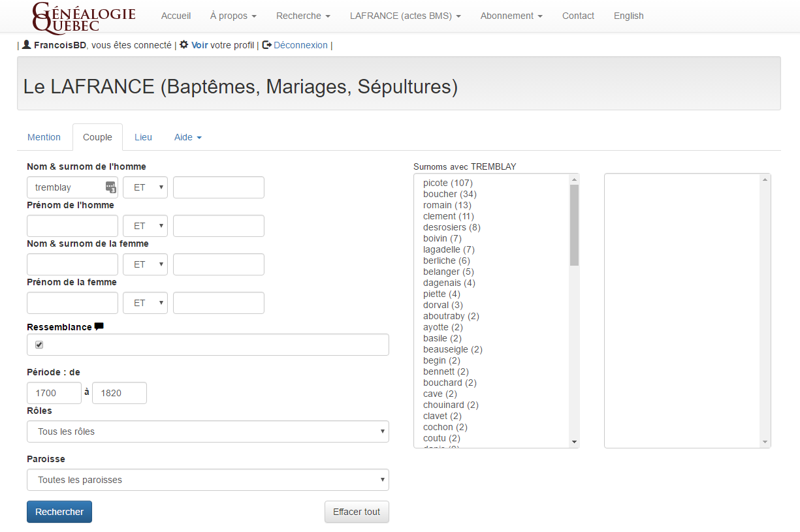Select the Couple tab
The height and width of the screenshot is (532, 800).
tap(97, 137)
